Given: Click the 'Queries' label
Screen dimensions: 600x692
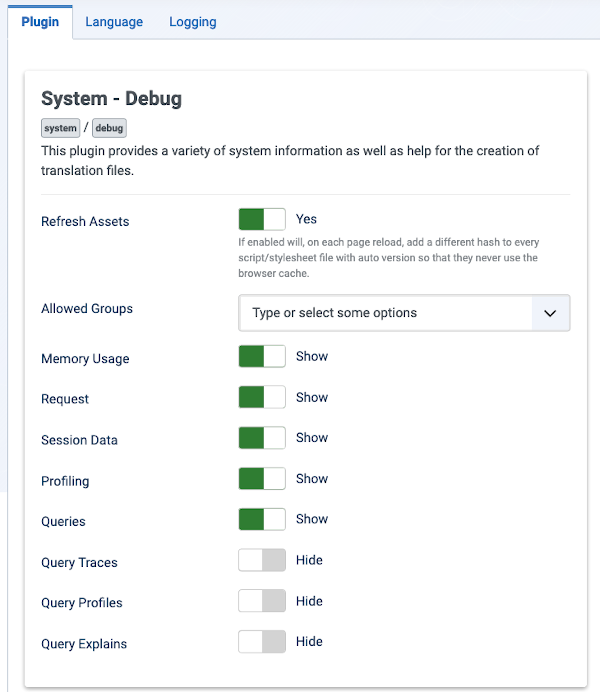Looking at the screenshot, I should tap(64, 522).
